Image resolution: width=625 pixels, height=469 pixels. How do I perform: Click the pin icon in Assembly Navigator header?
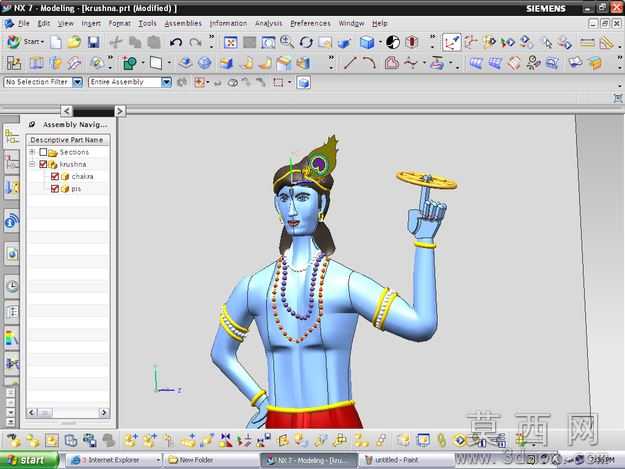(x=32, y=124)
